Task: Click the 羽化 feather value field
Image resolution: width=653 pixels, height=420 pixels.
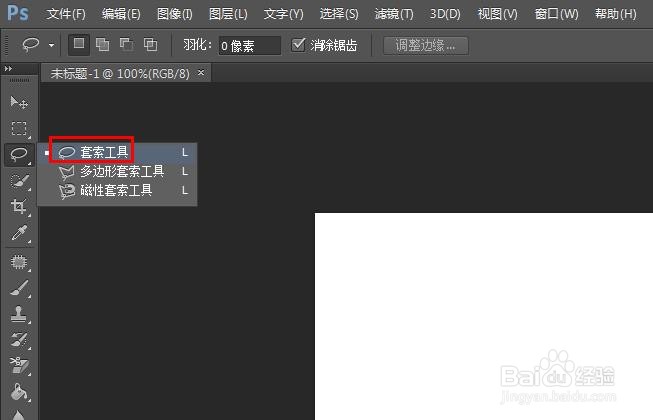Action: click(250, 45)
